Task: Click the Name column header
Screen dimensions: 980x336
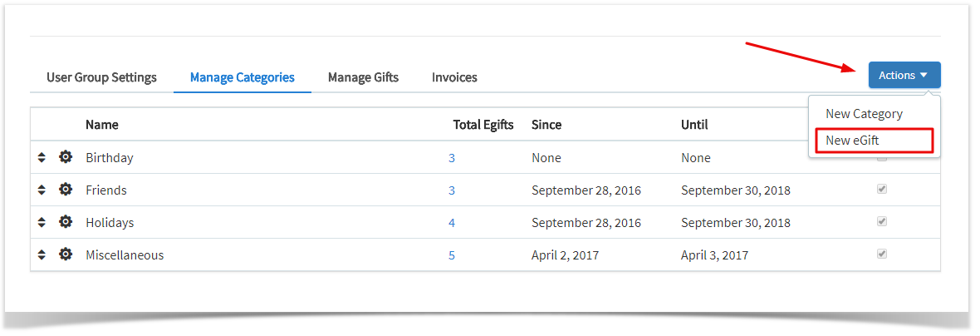Action: (x=102, y=125)
